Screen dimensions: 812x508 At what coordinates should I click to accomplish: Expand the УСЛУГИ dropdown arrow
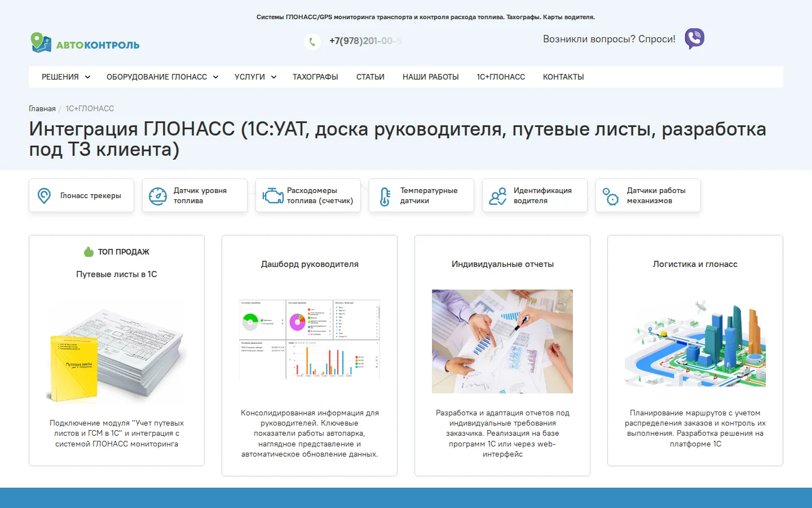pos(273,77)
